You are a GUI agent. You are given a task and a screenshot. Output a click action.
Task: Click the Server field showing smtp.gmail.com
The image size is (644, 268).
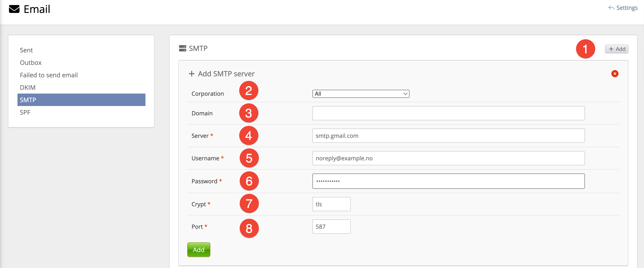[x=449, y=136]
